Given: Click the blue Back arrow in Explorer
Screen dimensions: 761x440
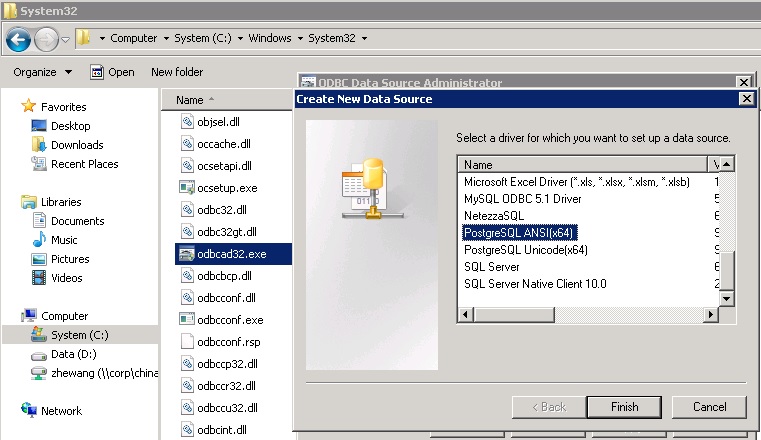Looking at the screenshot, I should [18, 40].
